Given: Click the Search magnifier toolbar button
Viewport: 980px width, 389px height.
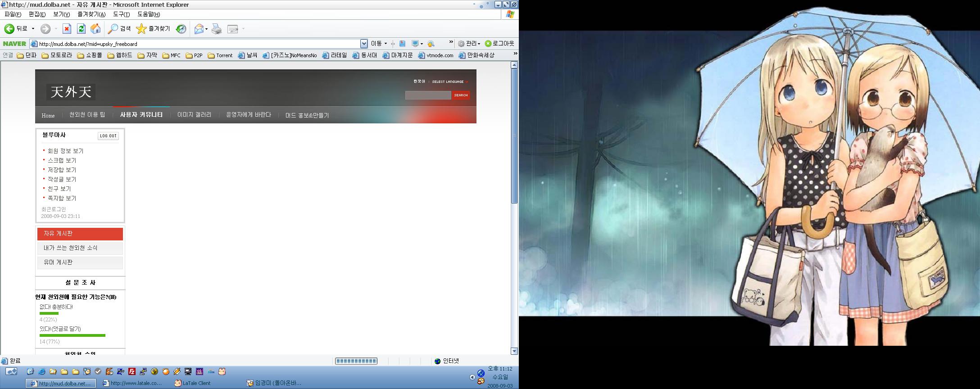Looking at the screenshot, I should (x=119, y=29).
